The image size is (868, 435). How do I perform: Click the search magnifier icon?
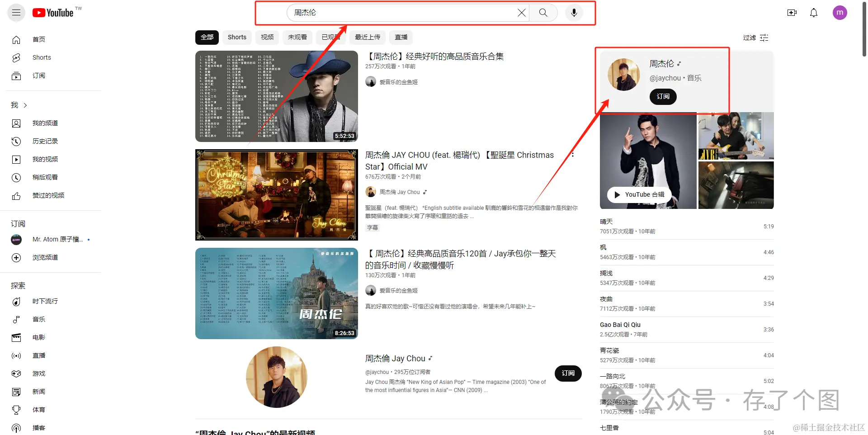click(543, 13)
